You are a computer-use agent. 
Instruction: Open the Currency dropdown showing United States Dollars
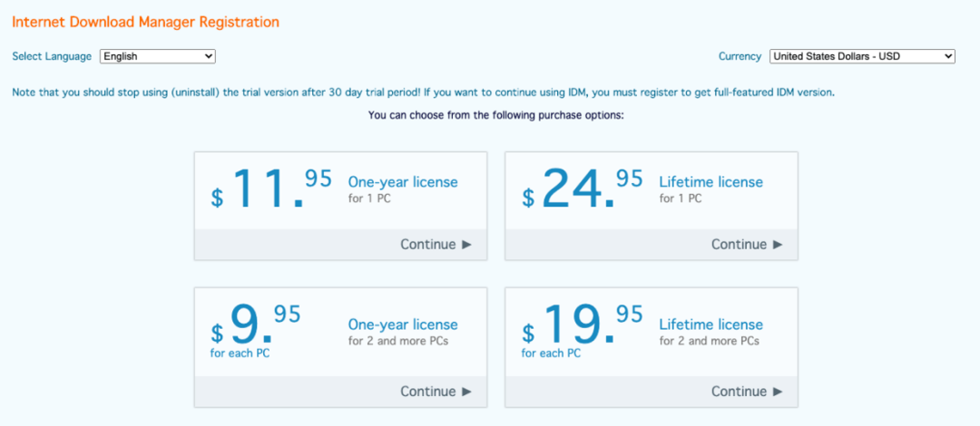tap(863, 56)
